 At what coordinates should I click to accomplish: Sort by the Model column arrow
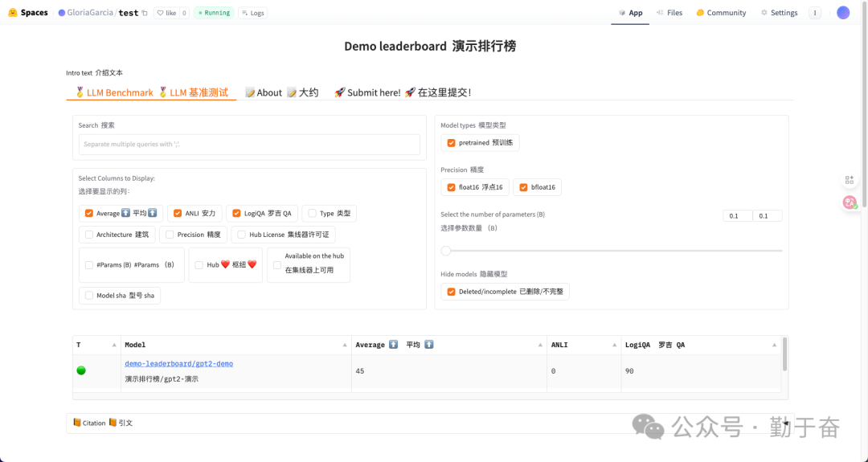[344, 345]
